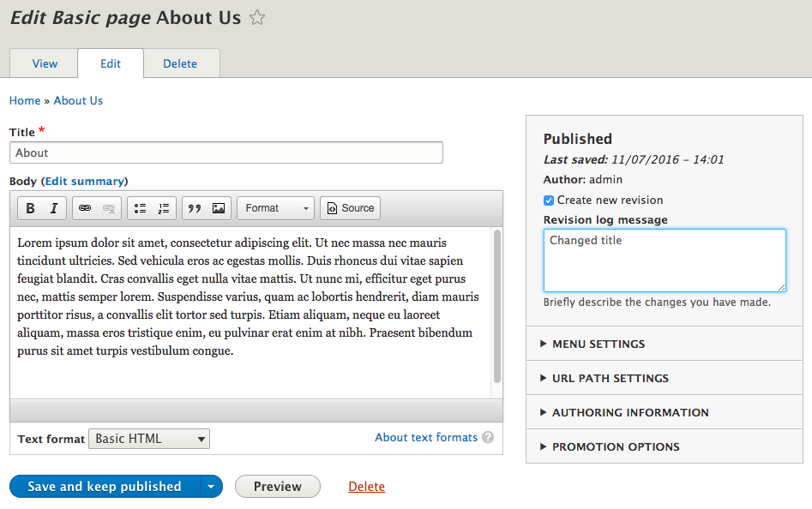Expand the URL Path Settings section
812x509 pixels.
click(x=610, y=378)
